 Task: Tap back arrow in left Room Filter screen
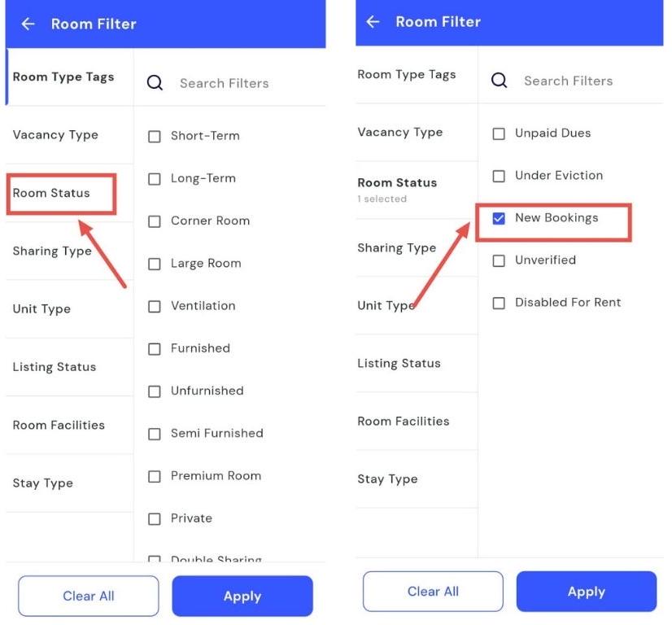[x=28, y=24]
